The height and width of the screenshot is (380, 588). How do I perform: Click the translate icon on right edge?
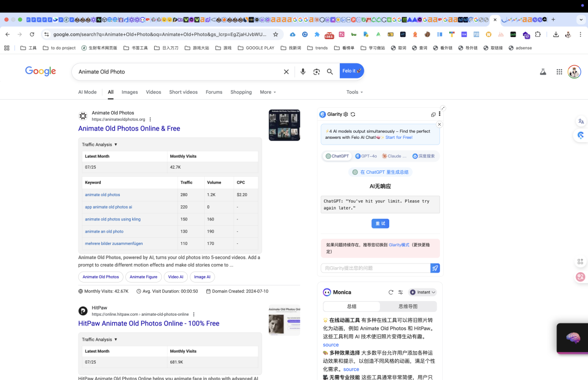tap(581, 121)
